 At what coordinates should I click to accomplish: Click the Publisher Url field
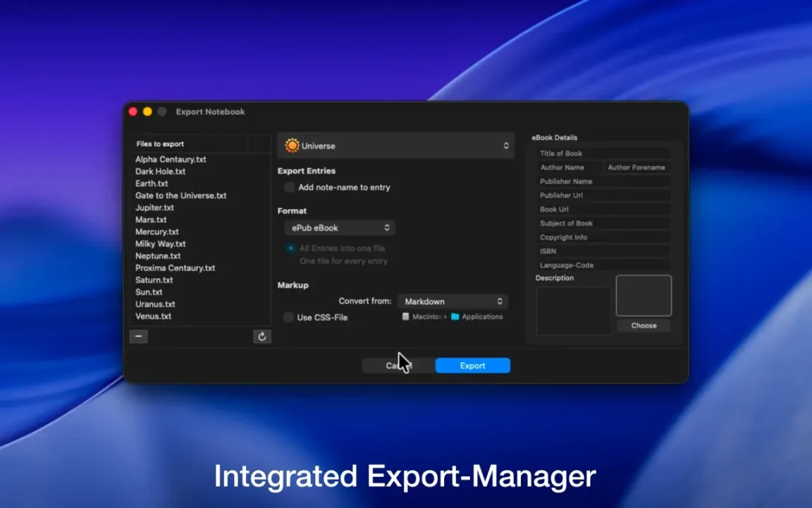tap(603, 195)
